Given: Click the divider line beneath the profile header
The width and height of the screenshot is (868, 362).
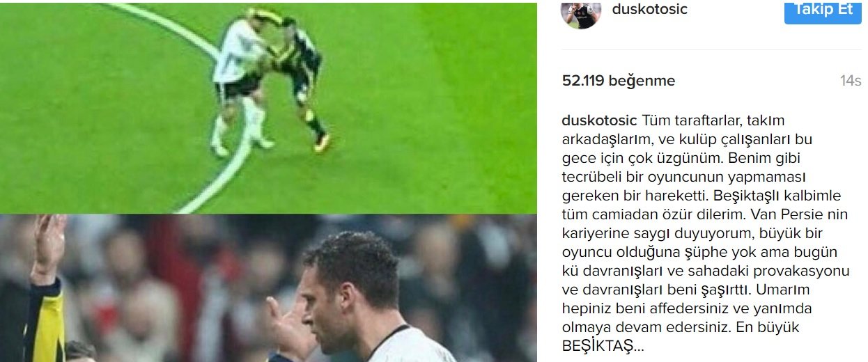Looking at the screenshot, I should (712, 49).
